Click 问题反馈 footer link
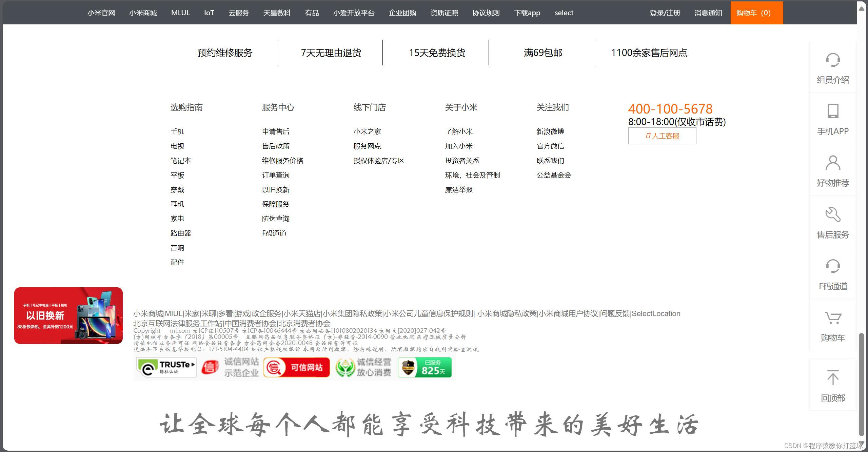 615,314
